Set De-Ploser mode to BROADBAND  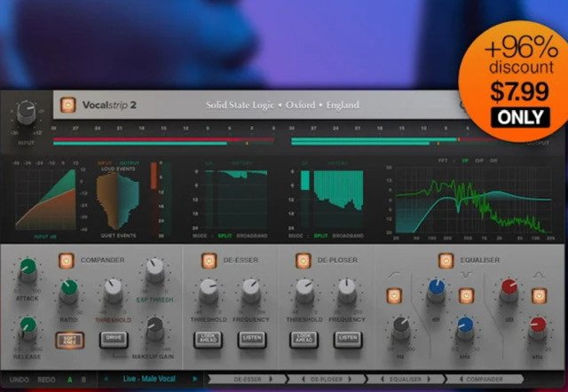click(348, 236)
